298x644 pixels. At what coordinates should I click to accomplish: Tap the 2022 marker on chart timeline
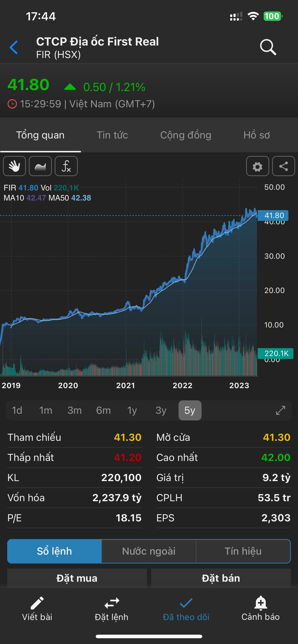(182, 385)
